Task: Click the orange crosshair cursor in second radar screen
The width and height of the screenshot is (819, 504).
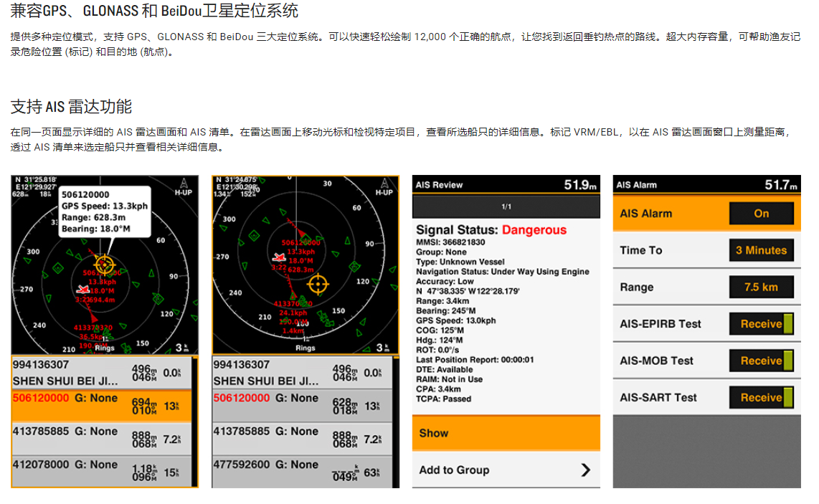Action: 318,285
